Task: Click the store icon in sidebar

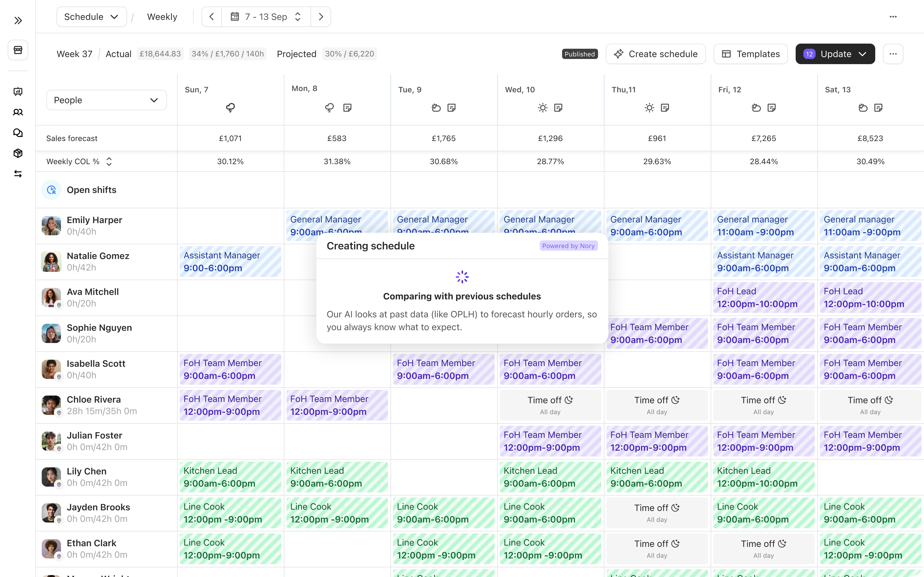Action: click(18, 50)
